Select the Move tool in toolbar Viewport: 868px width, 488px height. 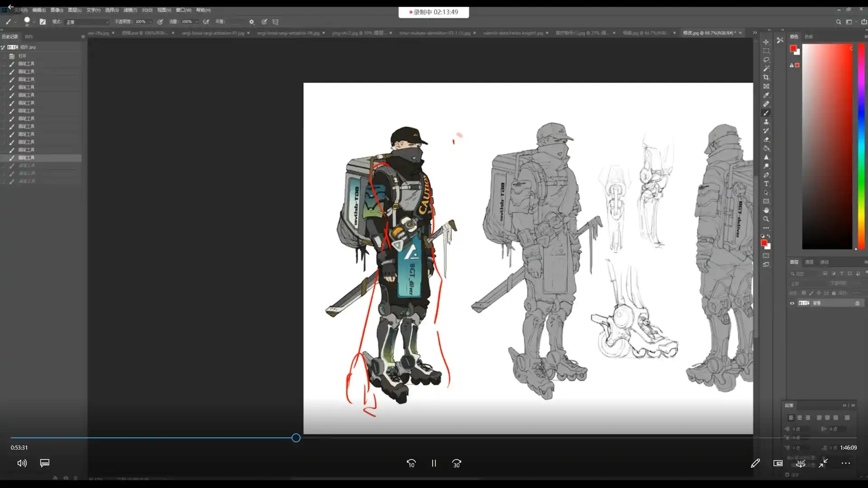click(x=766, y=42)
